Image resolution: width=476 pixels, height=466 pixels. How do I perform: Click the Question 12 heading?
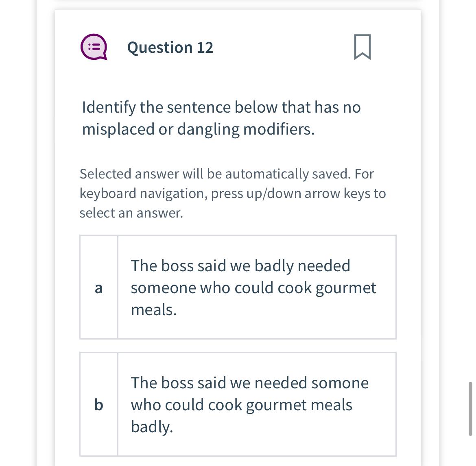click(x=170, y=47)
